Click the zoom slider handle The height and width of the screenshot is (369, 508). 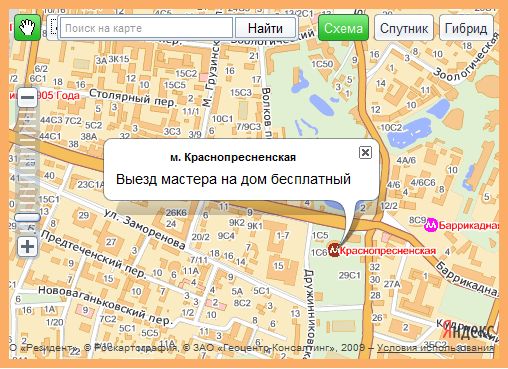click(27, 218)
